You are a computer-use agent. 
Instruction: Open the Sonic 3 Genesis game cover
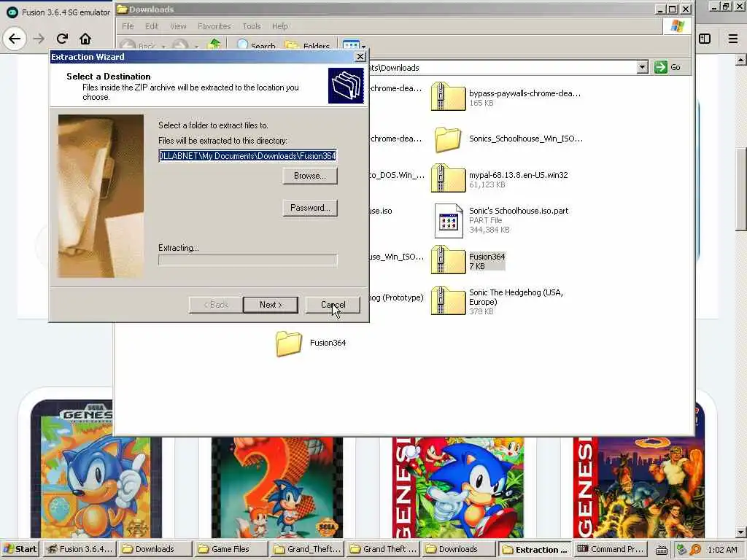point(458,488)
